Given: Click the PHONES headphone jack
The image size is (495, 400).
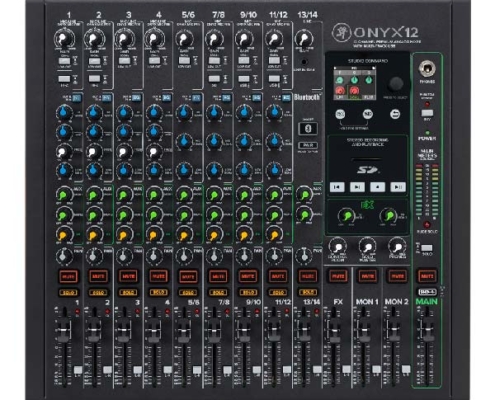Looking at the screenshot, I should click(x=427, y=69).
